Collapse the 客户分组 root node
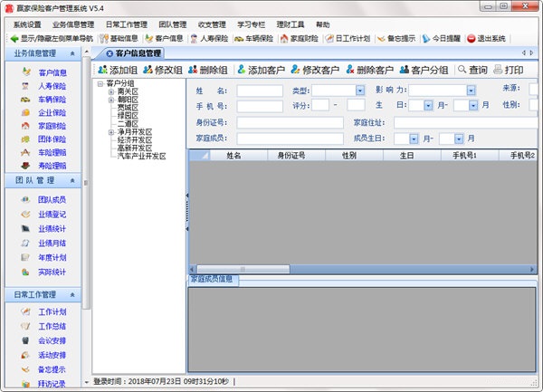 pyautogui.click(x=100, y=84)
